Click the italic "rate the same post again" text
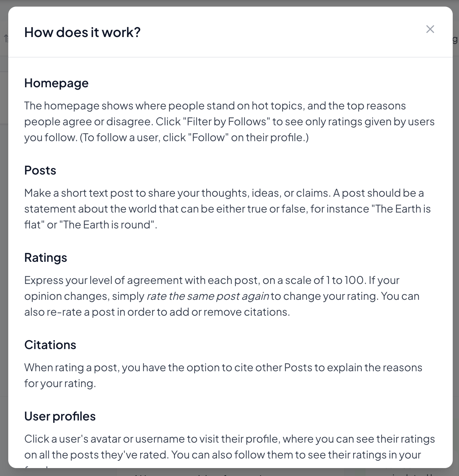459x476 pixels. pos(208,296)
